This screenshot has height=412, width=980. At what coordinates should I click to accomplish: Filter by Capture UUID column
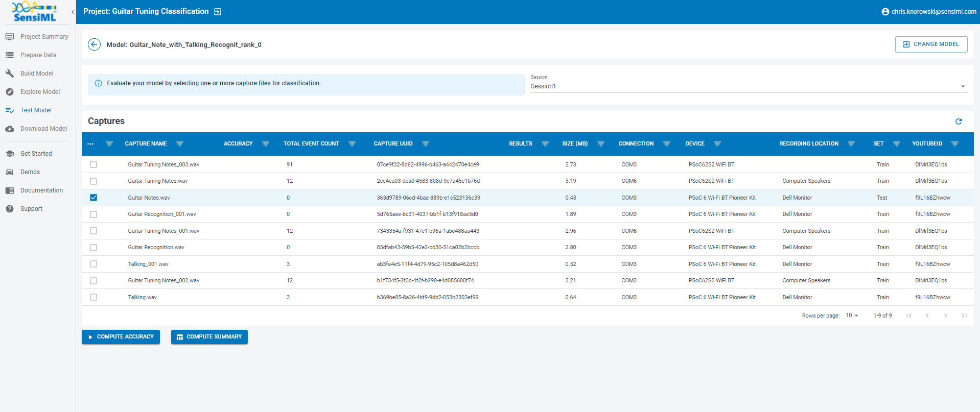coord(426,144)
